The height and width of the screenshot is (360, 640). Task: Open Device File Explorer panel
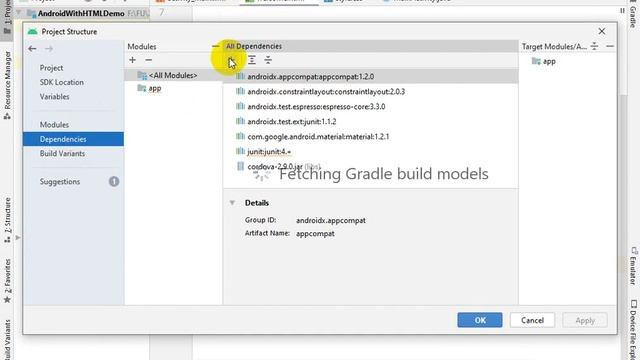point(633,330)
